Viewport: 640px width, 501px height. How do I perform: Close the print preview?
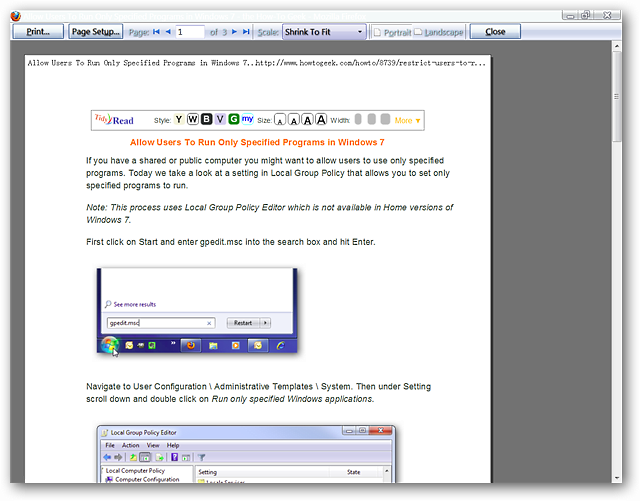[x=495, y=31]
